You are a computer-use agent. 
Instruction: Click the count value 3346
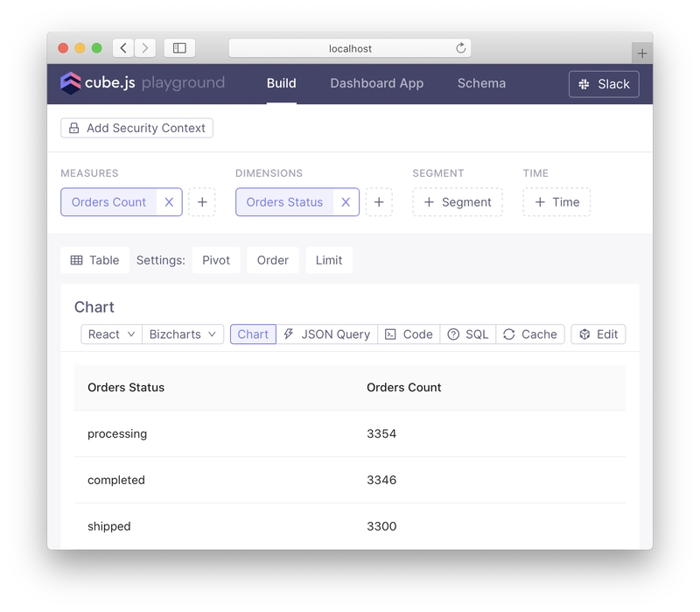381,480
